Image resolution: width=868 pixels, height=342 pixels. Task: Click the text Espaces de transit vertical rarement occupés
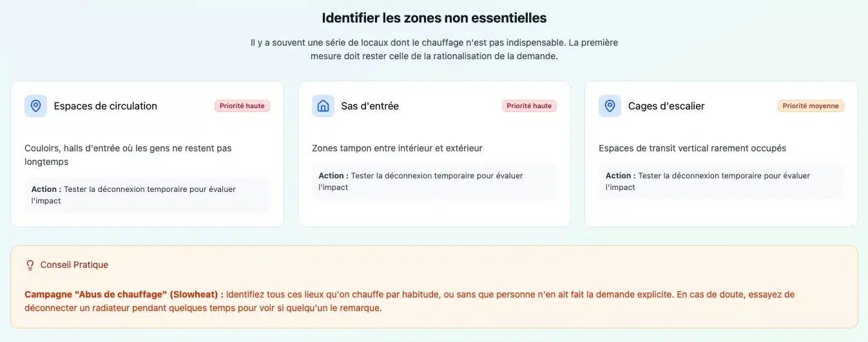[x=692, y=148]
